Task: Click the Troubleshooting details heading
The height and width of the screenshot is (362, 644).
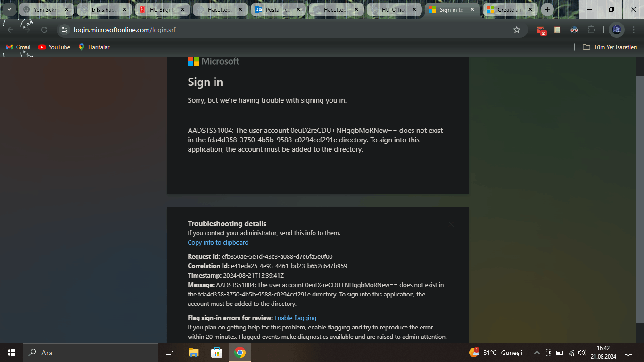Action: click(227, 224)
